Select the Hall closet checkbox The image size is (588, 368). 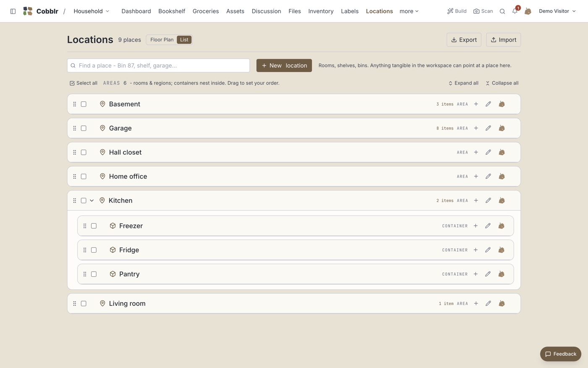click(84, 152)
